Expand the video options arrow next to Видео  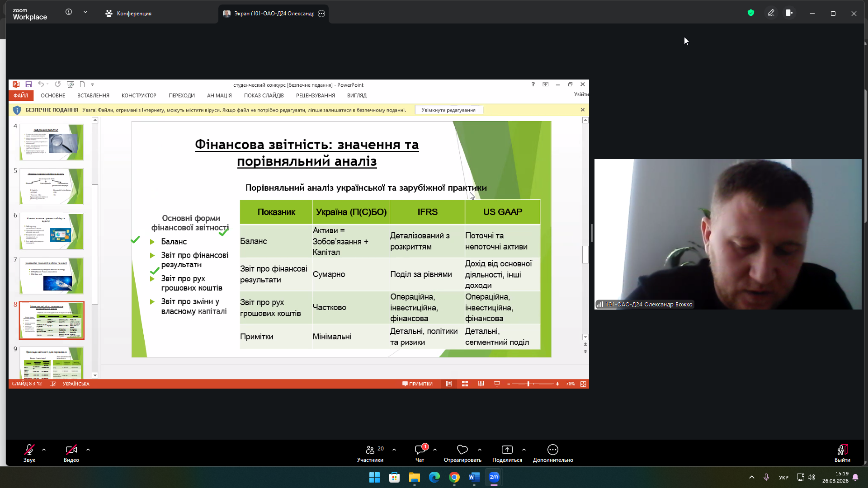coord(88,450)
